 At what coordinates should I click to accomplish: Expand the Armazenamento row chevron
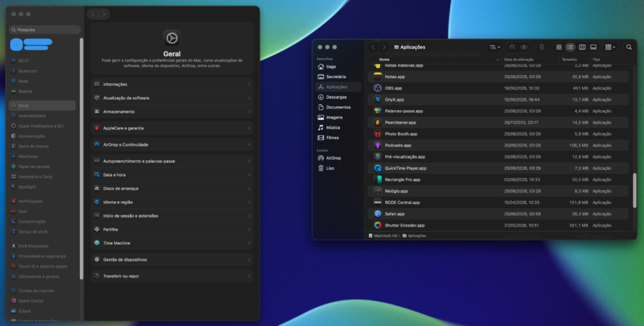[x=249, y=111]
